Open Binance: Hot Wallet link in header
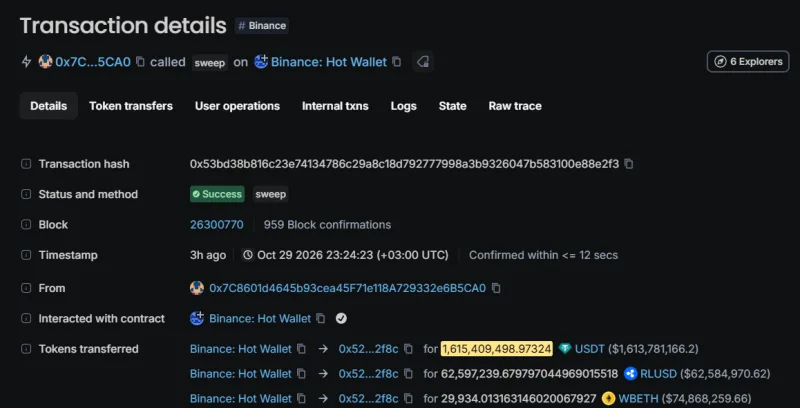Viewport: 800px width, 408px height. click(329, 62)
